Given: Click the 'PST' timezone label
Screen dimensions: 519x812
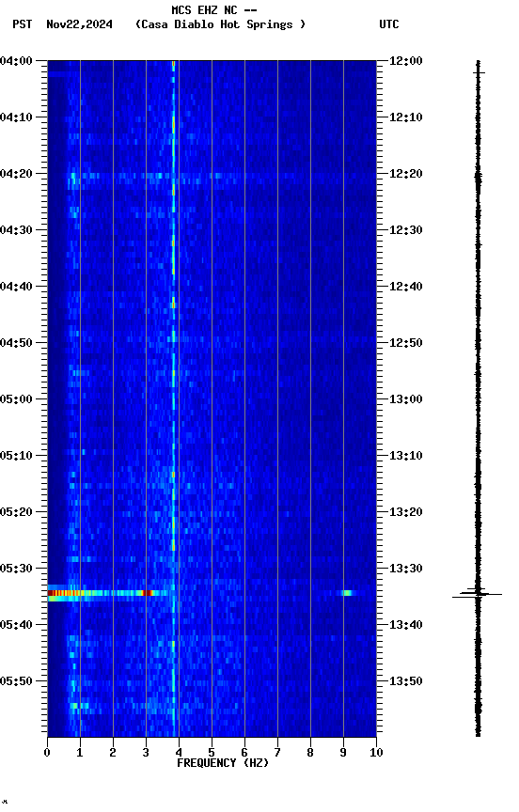Looking at the screenshot, I should click(23, 24).
